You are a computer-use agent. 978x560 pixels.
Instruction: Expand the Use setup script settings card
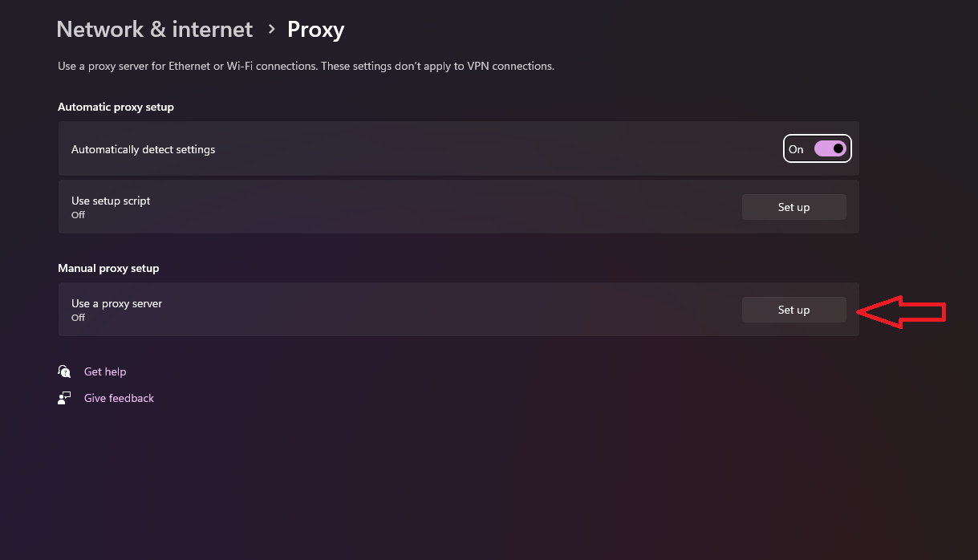(401, 206)
